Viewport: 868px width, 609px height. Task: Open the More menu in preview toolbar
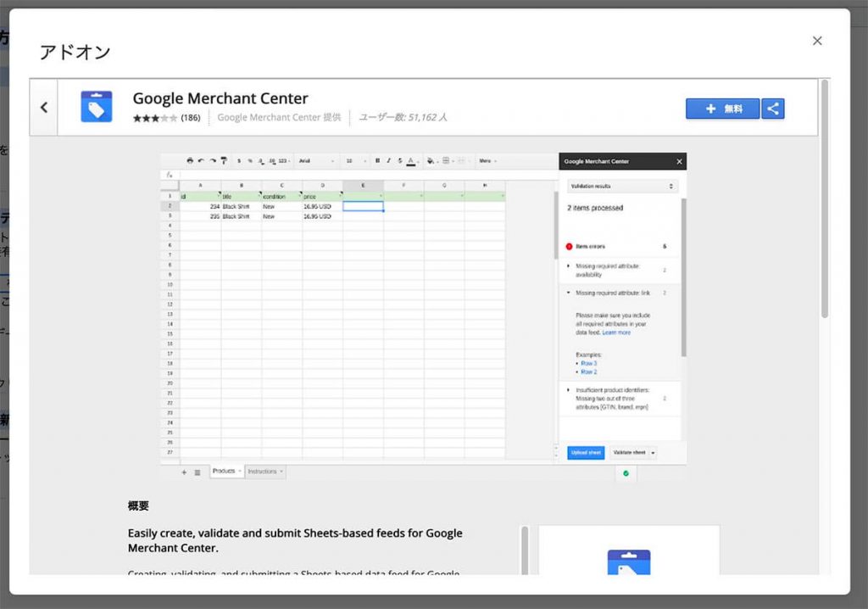[x=487, y=160]
